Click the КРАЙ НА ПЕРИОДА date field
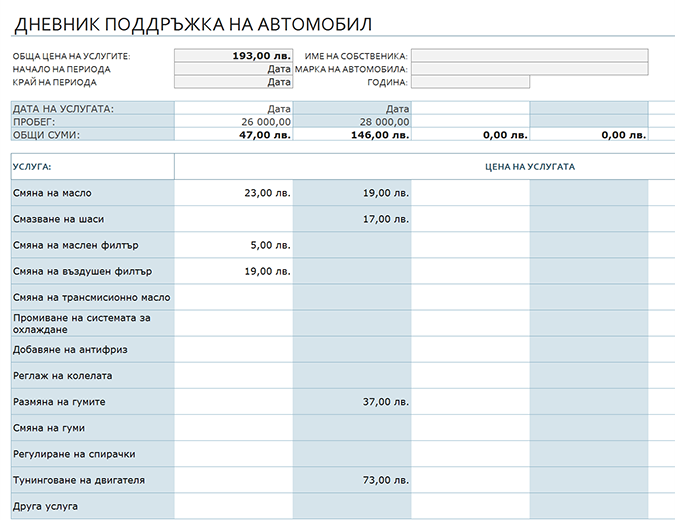This screenshot has width=675, height=520. click(x=234, y=82)
